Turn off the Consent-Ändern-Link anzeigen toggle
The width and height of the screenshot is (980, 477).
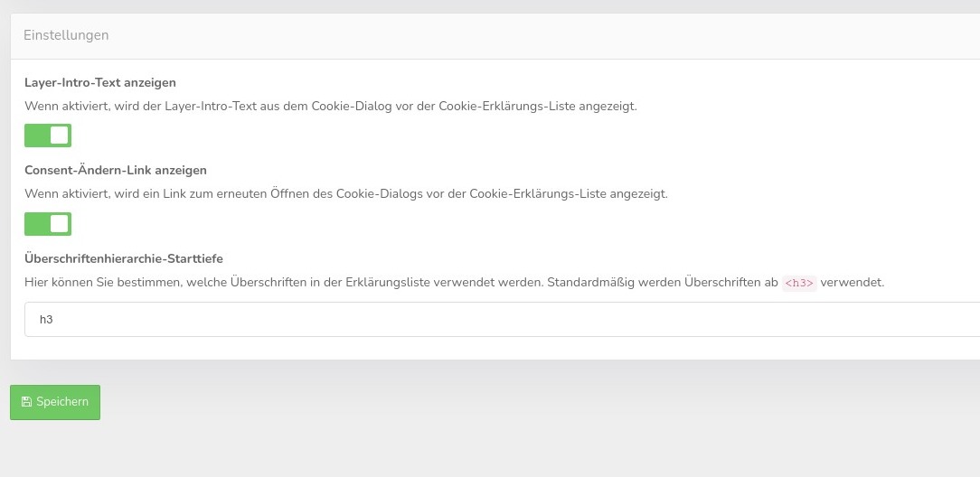click(x=48, y=224)
